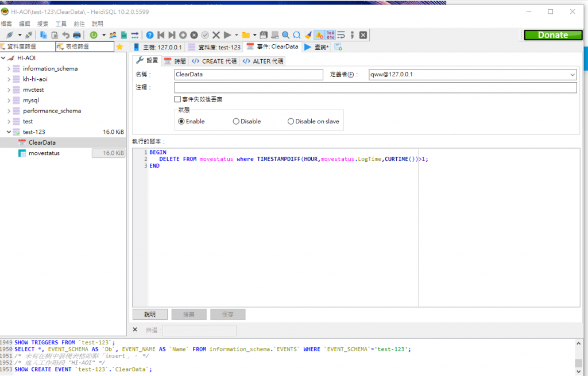This screenshot has width=588, height=376.
Task: Switch to the 主機: 127.0.0.1 tab
Action: click(157, 47)
